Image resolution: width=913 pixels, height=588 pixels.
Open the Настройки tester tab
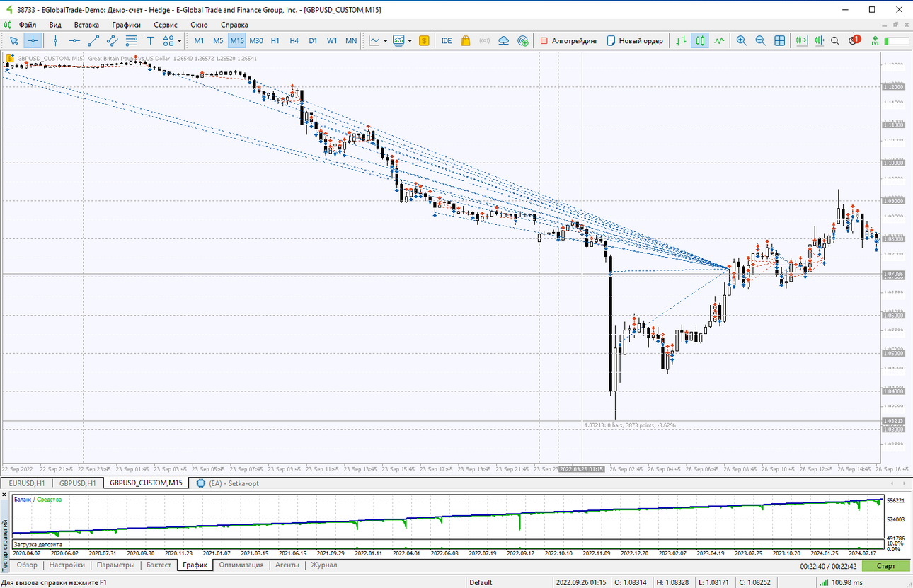pyautogui.click(x=67, y=565)
